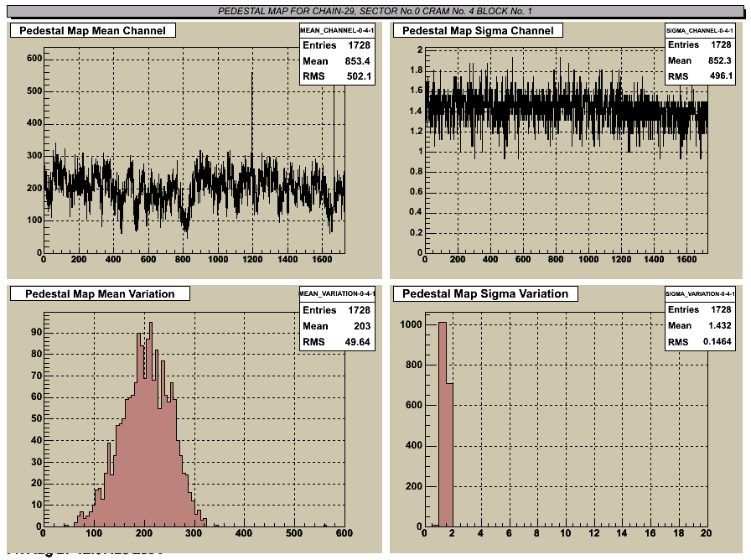Click Entries 1728 in the MEAN_CHANNEL stats box
This screenshot has width=751, height=560.
[336, 45]
